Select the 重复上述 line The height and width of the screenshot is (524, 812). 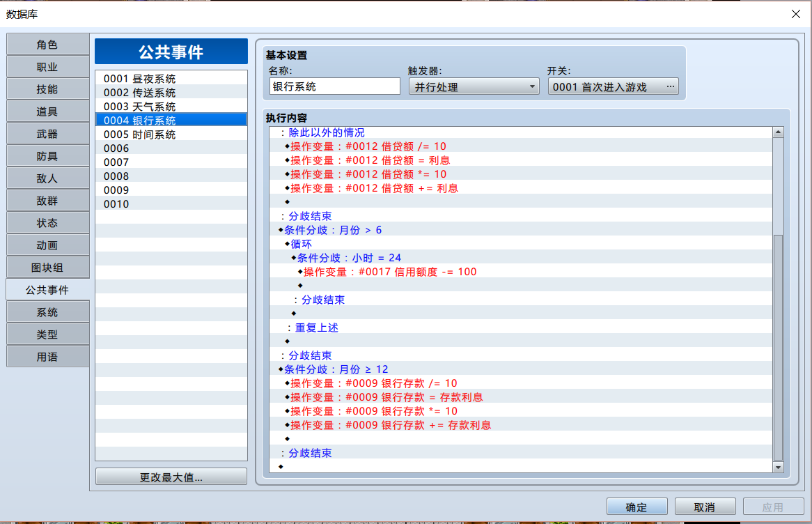[521, 327]
